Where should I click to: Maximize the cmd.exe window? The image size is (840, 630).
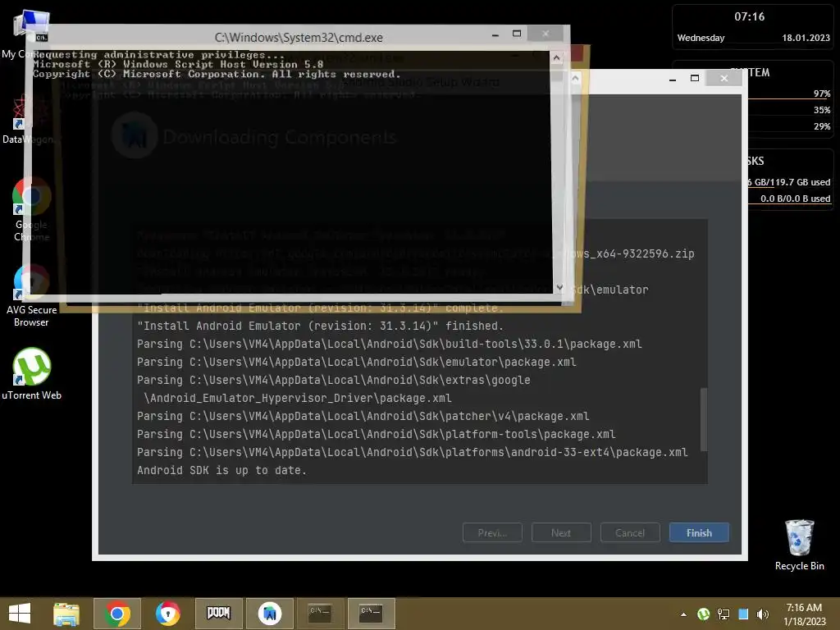[x=517, y=34]
